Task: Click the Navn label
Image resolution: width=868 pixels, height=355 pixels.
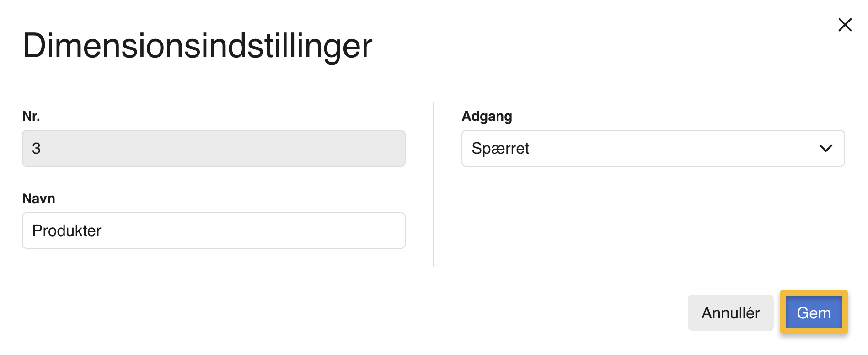Action: [x=38, y=198]
